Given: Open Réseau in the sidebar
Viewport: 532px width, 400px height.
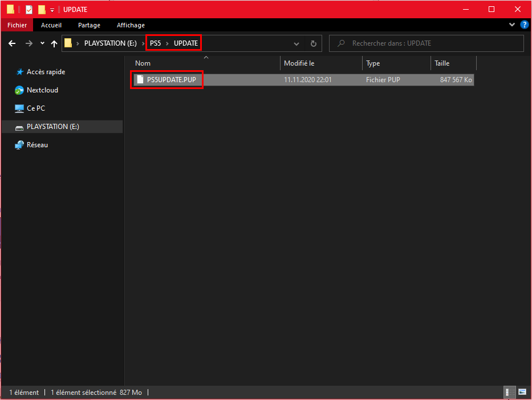Looking at the screenshot, I should coord(31,145).
